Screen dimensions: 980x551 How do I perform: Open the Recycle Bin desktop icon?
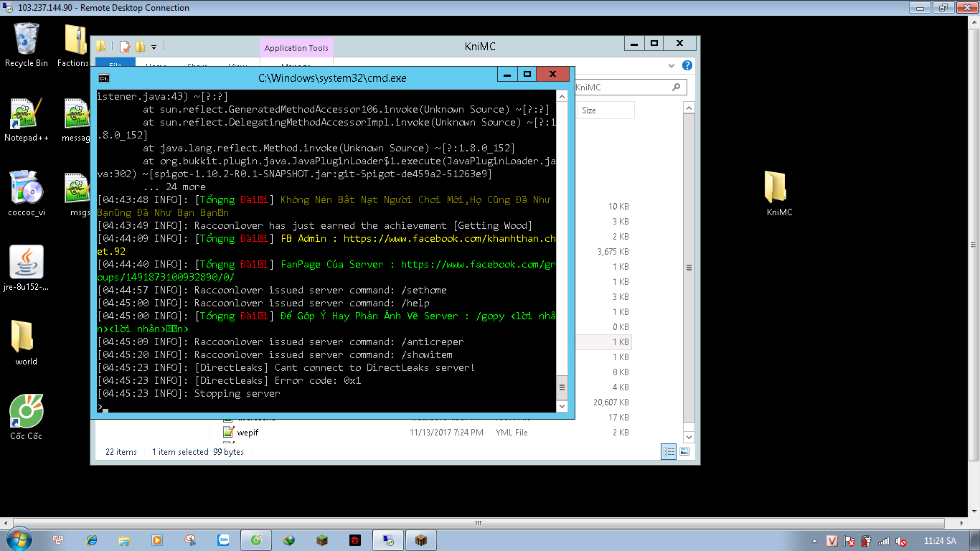point(27,40)
